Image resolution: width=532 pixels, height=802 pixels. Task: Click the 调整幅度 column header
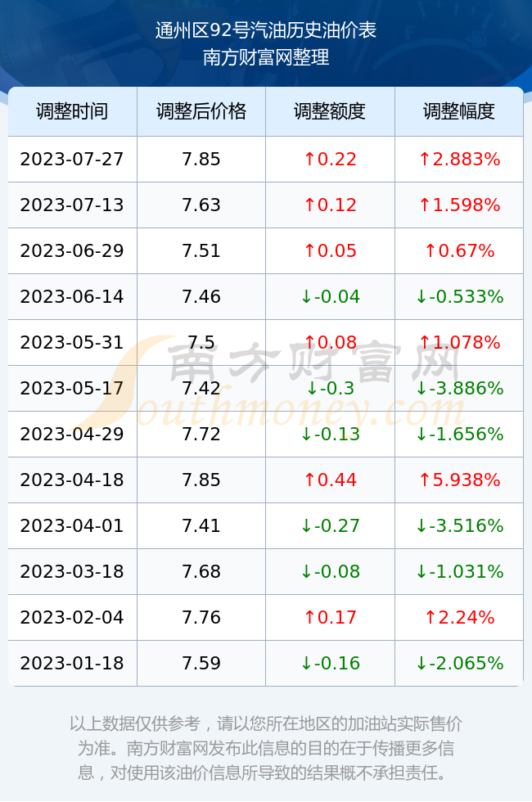459,111
